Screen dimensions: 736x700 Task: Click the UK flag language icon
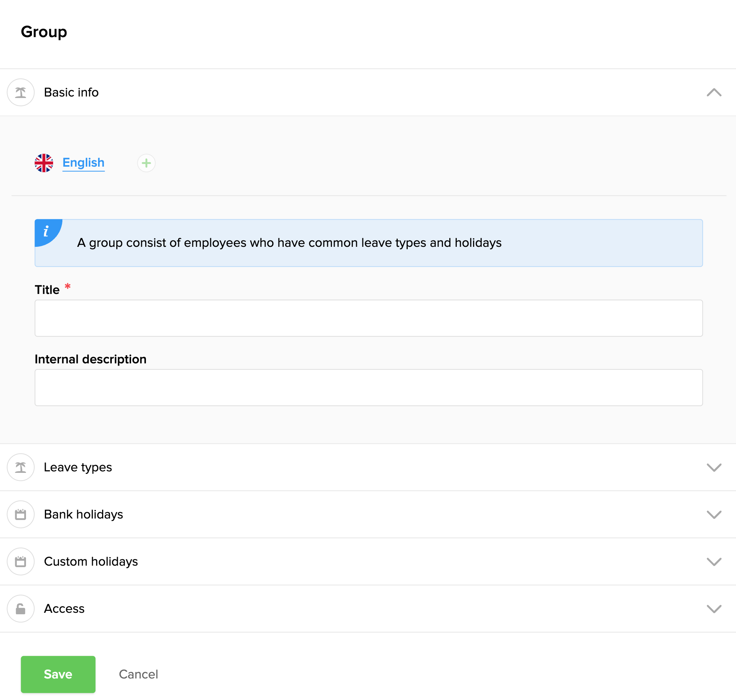tap(44, 163)
